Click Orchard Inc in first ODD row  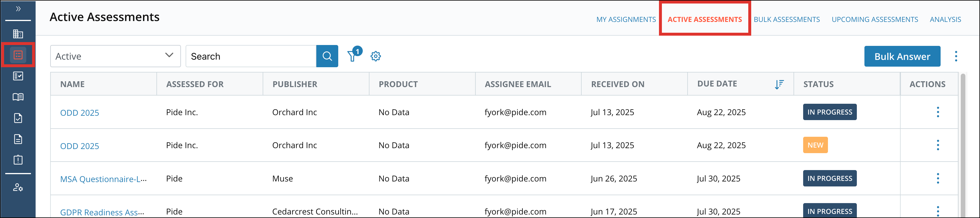coord(294,112)
